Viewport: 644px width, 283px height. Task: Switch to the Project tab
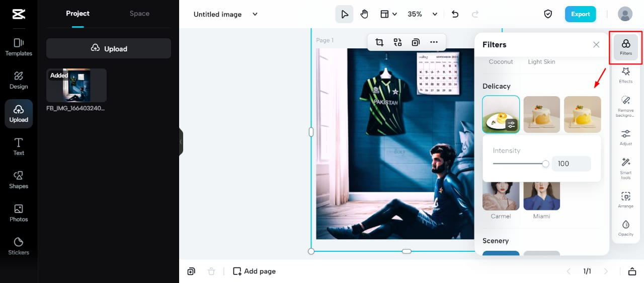click(77, 14)
